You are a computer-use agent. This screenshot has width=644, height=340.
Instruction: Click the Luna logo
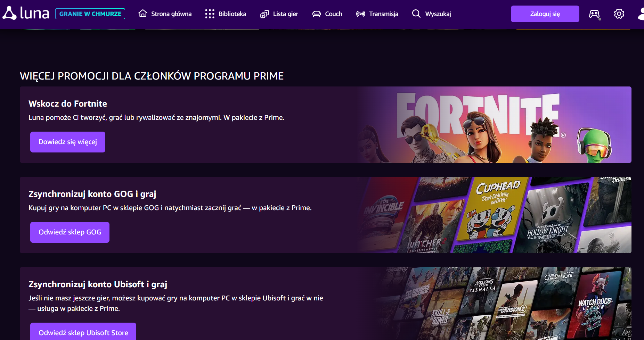26,14
